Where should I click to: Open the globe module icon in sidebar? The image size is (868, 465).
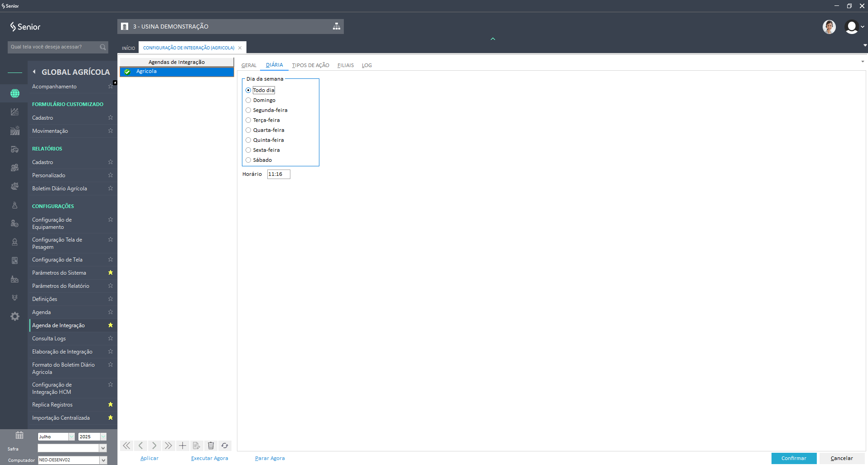(x=15, y=93)
